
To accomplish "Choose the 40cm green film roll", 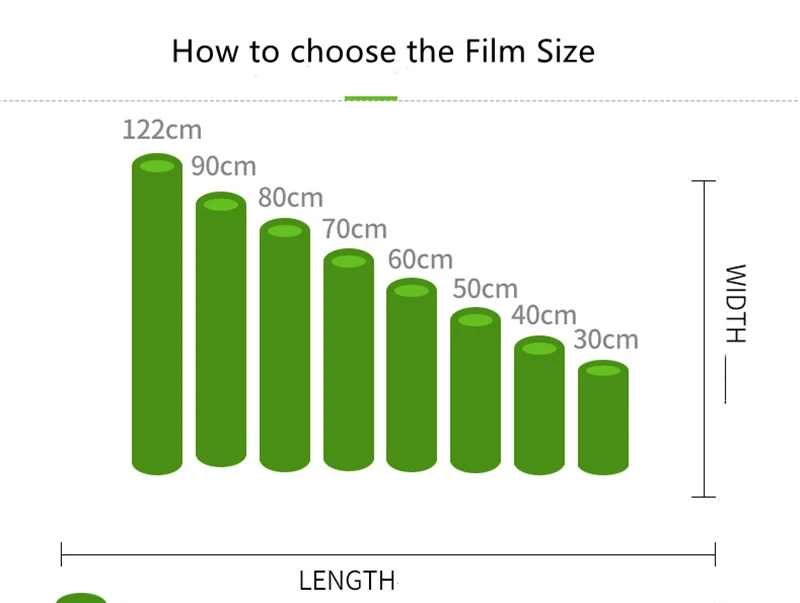I will (539, 405).
